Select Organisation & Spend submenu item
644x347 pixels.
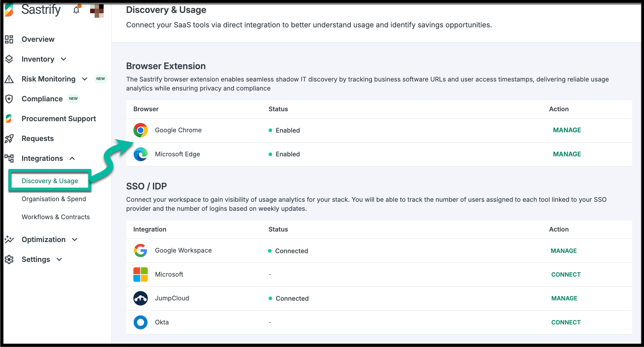54,199
